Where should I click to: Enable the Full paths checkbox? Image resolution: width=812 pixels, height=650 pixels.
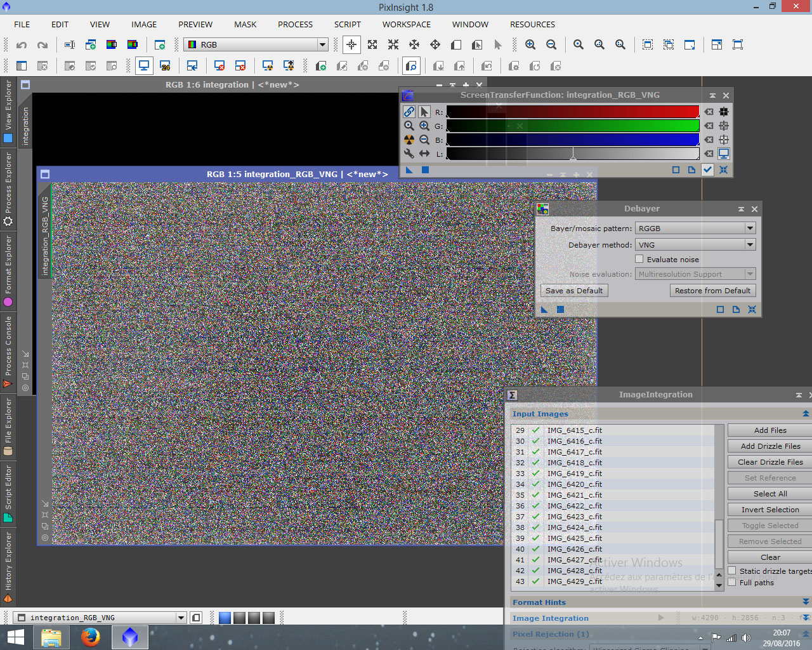pos(732,582)
